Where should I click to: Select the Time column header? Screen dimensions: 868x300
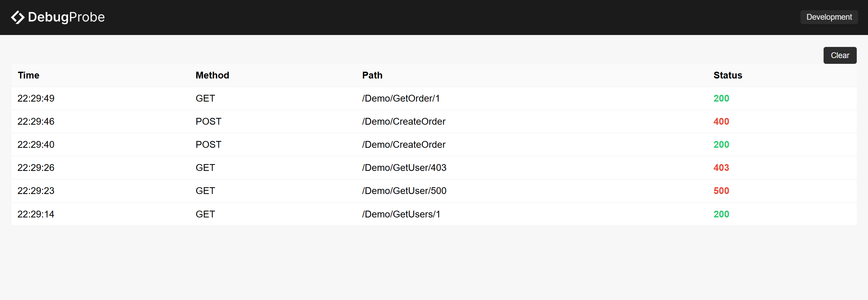[x=29, y=75]
